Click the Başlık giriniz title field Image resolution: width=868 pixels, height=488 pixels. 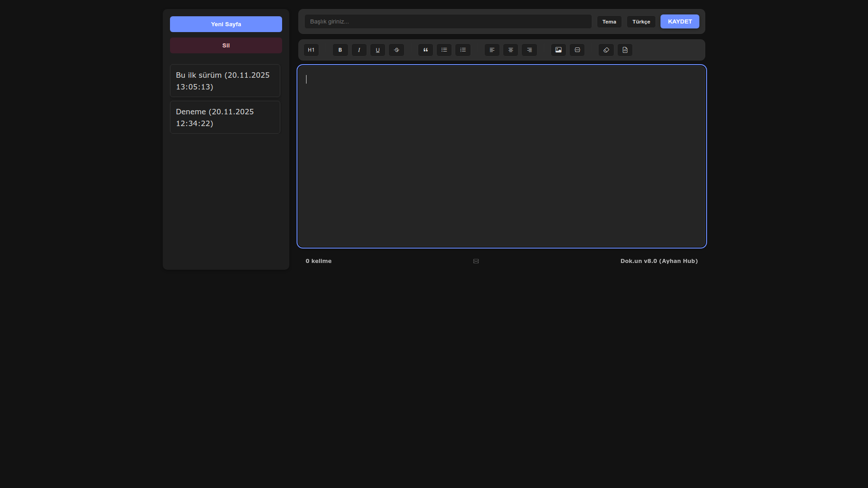point(448,22)
